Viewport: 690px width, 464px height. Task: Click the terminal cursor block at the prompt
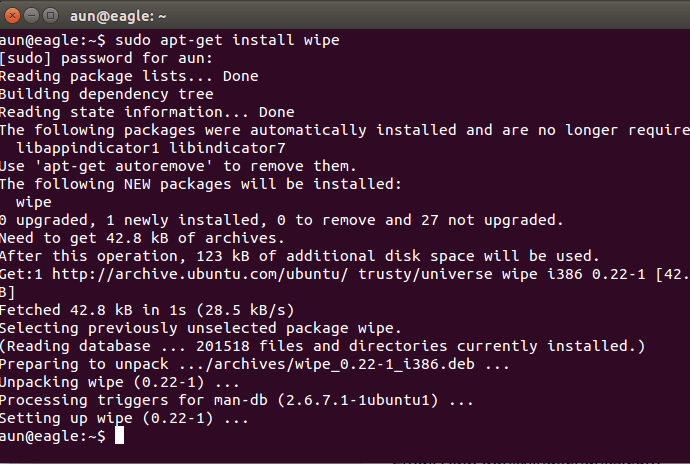[x=119, y=437]
